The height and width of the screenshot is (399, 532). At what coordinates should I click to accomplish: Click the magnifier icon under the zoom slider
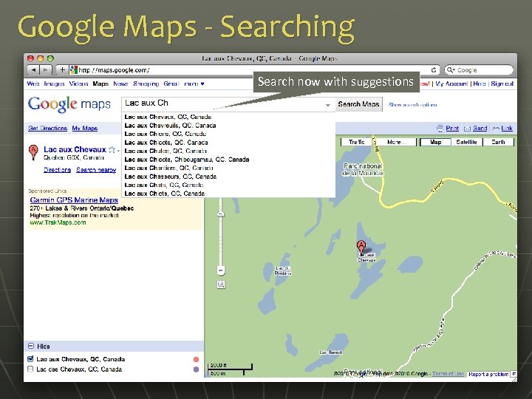[221, 284]
